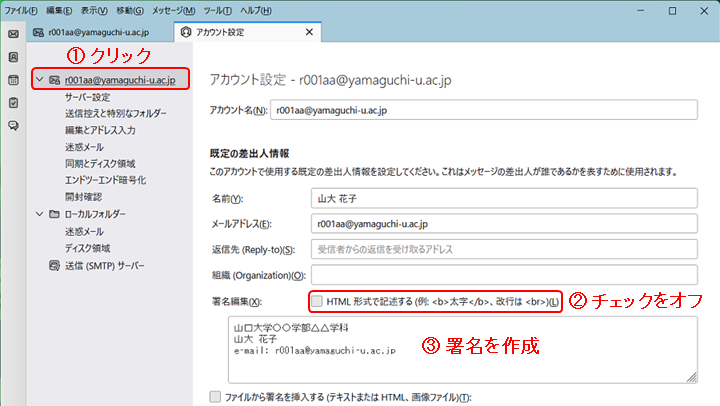Click the 返信先 (Reply-to) input field

pyautogui.click(x=503, y=248)
